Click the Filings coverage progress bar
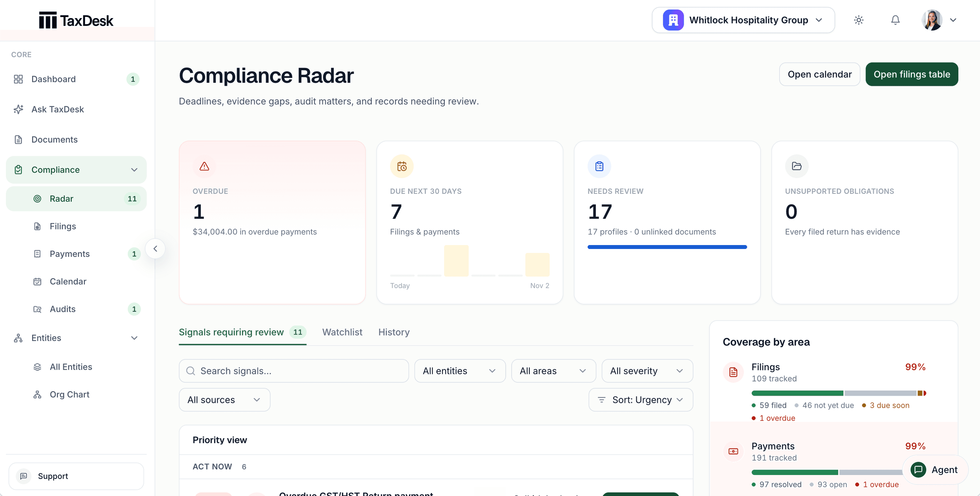 tap(838, 393)
